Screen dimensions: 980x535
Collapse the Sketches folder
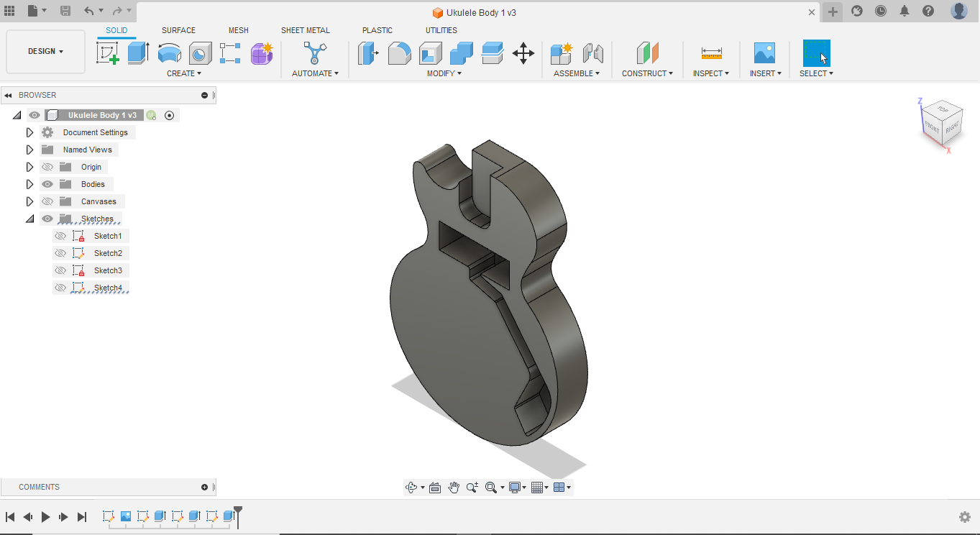coord(29,219)
